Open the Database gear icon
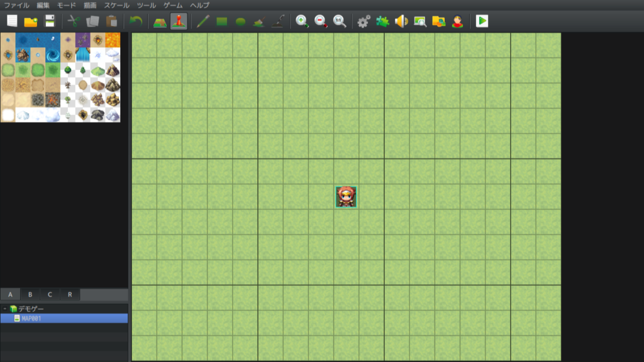The width and height of the screenshot is (644, 362). click(364, 21)
